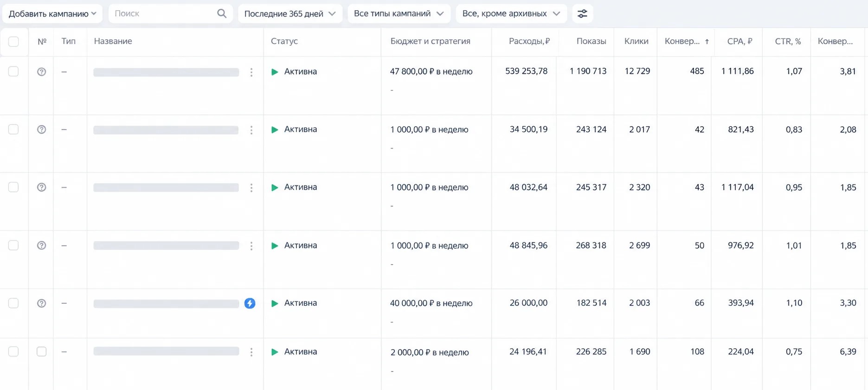Open the three-dot menu in the 48 032,64 row
The height and width of the screenshot is (390, 868).
click(251, 188)
